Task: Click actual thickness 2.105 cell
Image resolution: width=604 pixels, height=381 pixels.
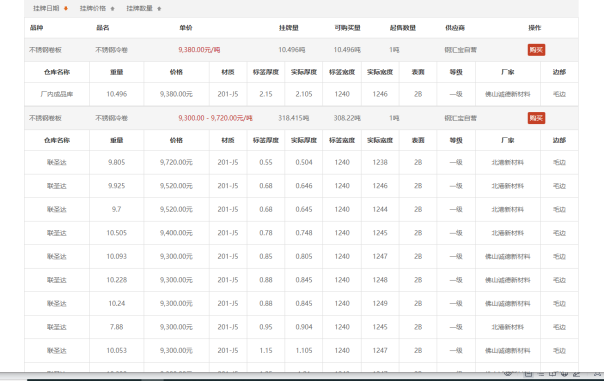Action: point(304,94)
